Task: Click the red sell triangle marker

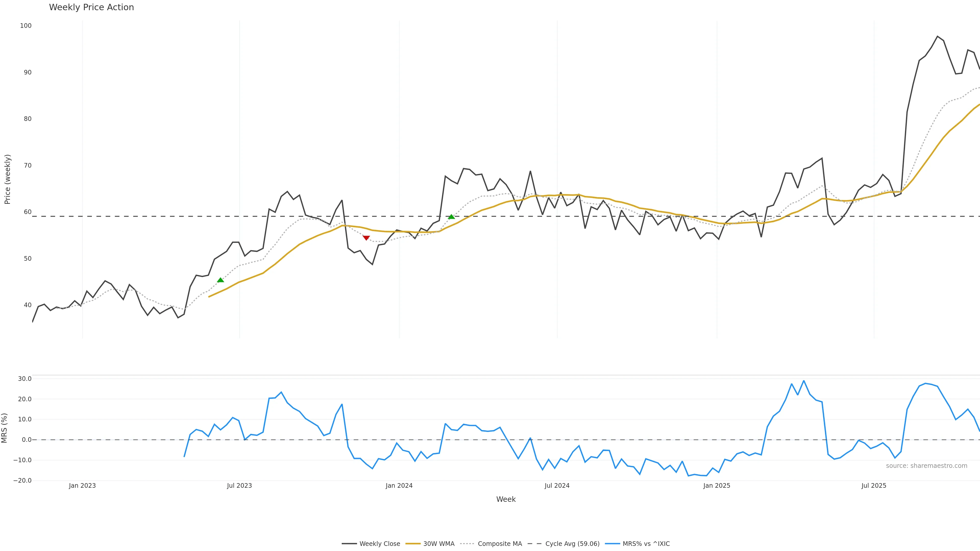Action: [366, 238]
